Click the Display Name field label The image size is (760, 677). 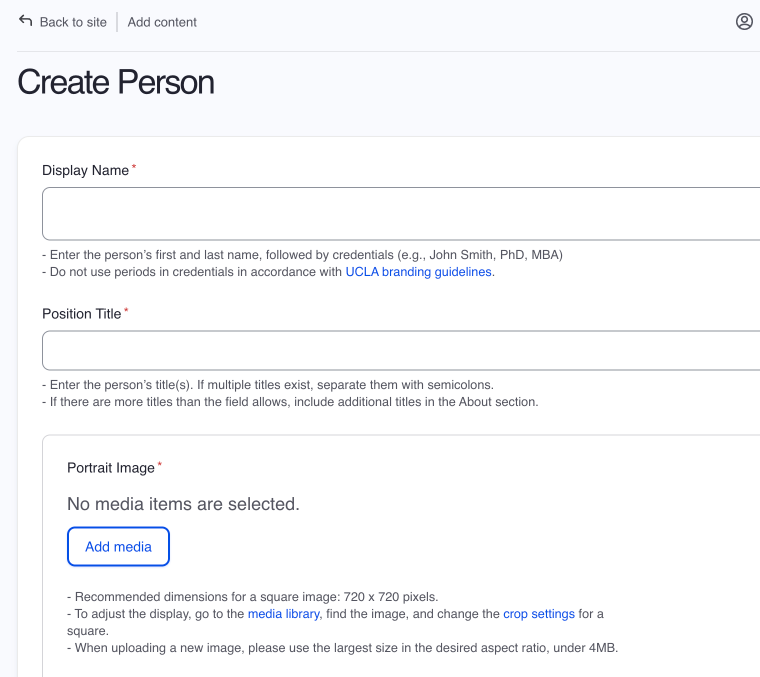pyautogui.click(x=85, y=170)
